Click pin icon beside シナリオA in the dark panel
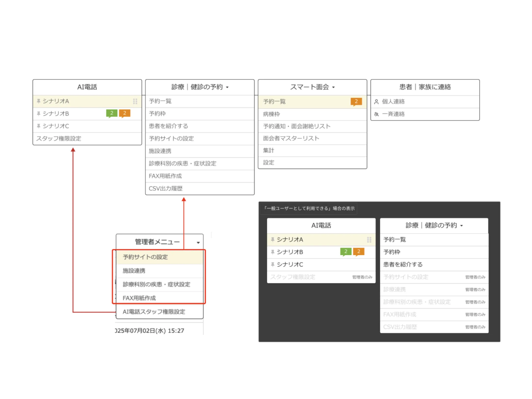This screenshot has width=532, height=399. coord(273,239)
